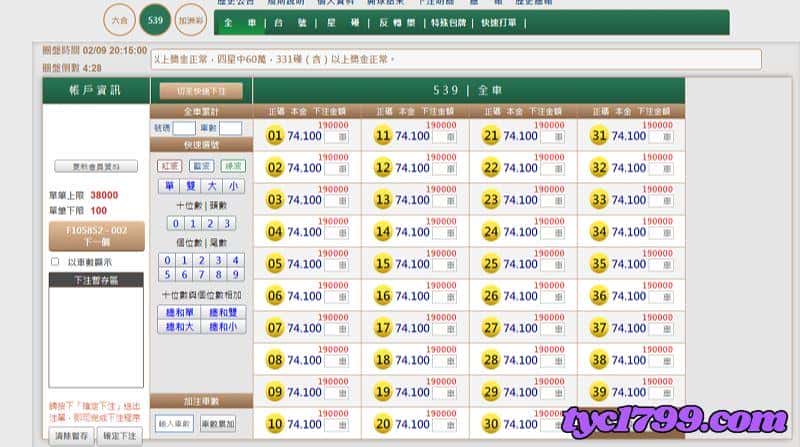Pick yellow number ball 01
800x447 pixels.
274,136
